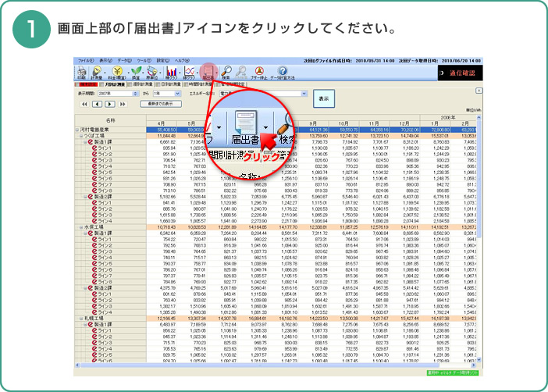Viewport: 548px width, 392px height.
Task: Click the 55,408.50 cell in 河村電器産業 row
Action: pyautogui.click(x=162, y=130)
